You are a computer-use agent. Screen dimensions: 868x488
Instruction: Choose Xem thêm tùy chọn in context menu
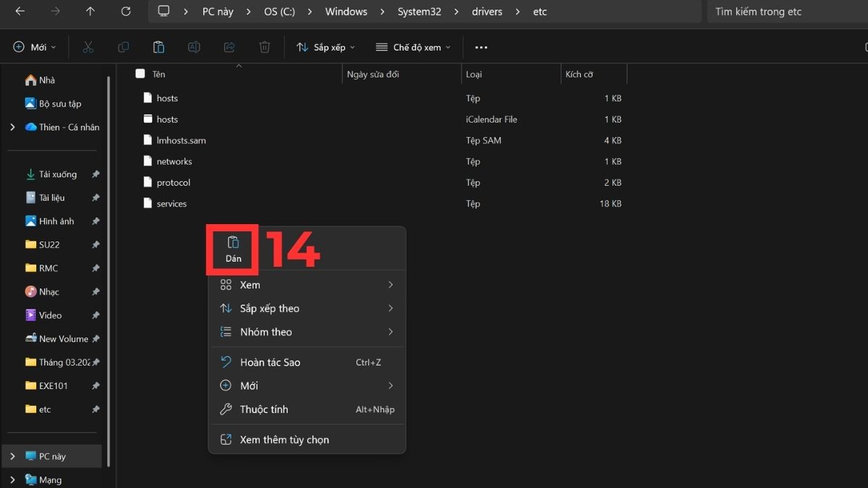284,440
